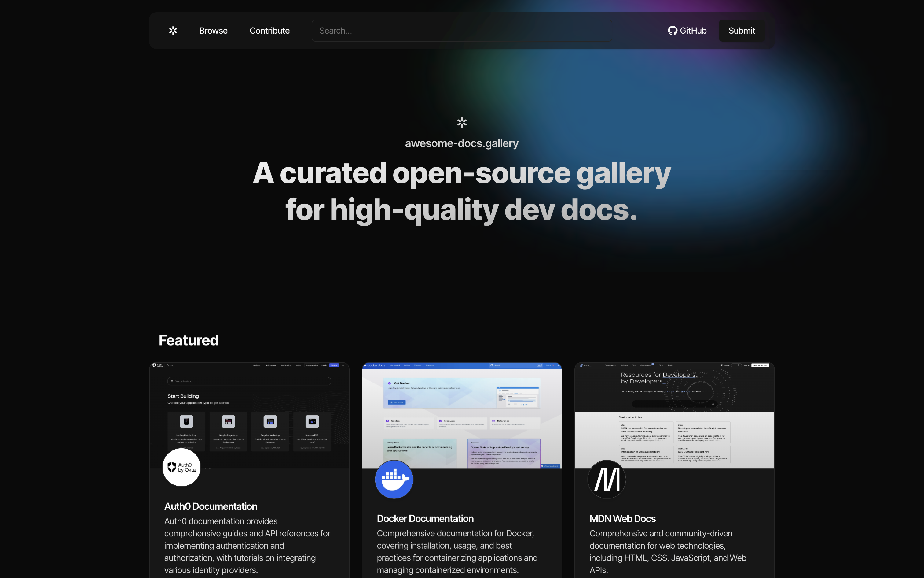Viewport: 924px width, 578px height.
Task: Click the Auth0 by Okta logo
Action: pos(182,467)
